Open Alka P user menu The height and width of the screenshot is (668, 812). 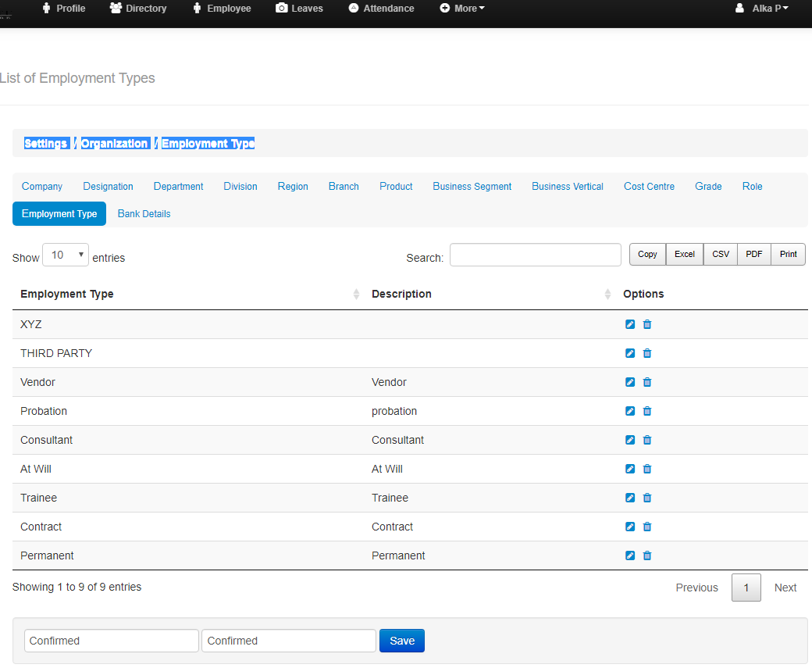pyautogui.click(x=762, y=9)
